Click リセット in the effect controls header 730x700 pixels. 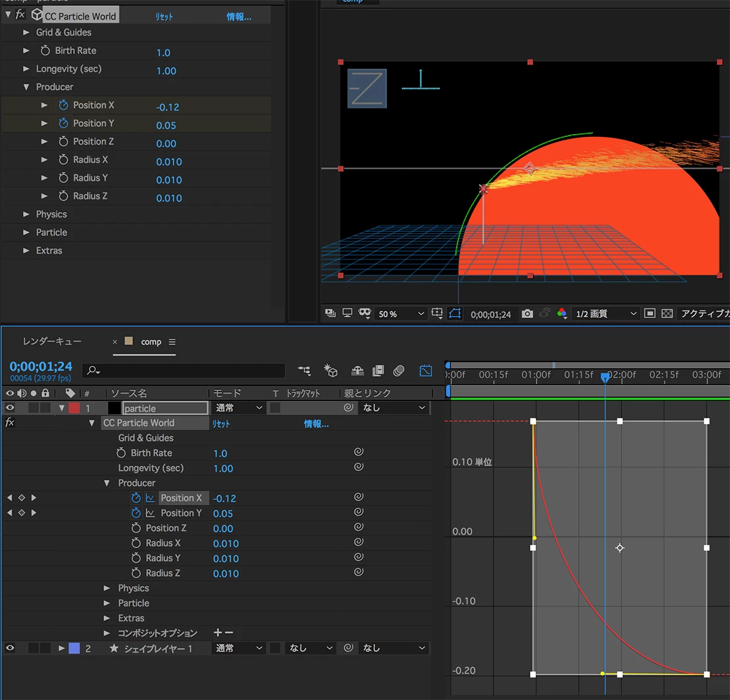click(164, 16)
